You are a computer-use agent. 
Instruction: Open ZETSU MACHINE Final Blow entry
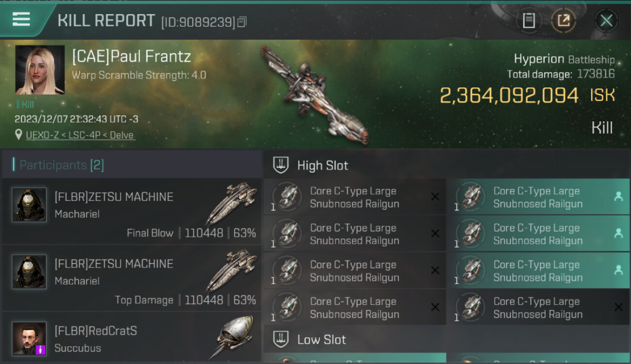(x=132, y=211)
